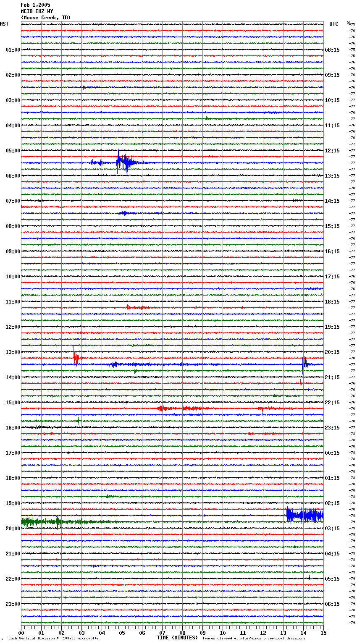The width and height of the screenshot is (357, 644).
Task: Select the 07:00 MST hour label
Action: 13,201
